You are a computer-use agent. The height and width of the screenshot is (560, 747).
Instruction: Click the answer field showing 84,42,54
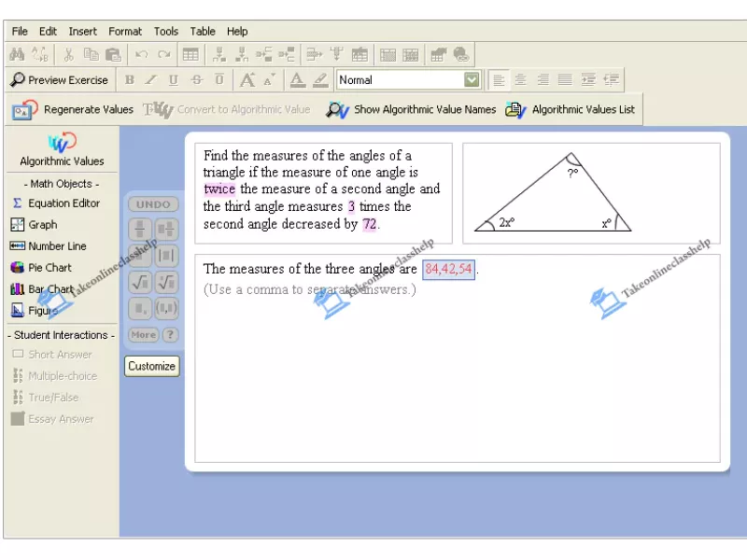[448, 269]
